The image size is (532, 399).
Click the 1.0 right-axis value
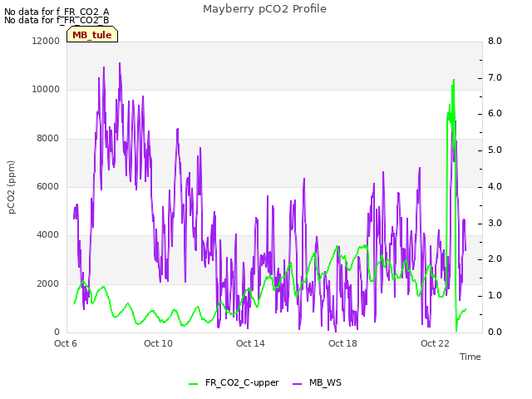click(495, 296)
